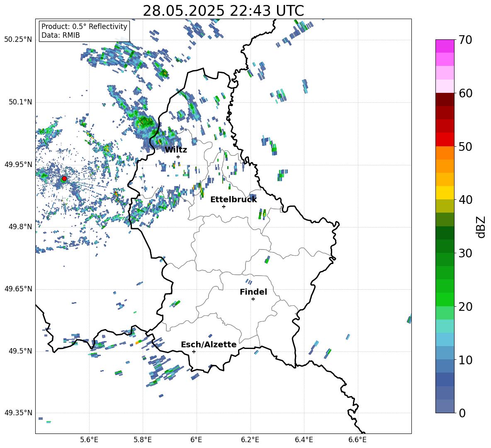
Task: Click the dark maroon colorbar segment below 60
Action: click(445, 99)
